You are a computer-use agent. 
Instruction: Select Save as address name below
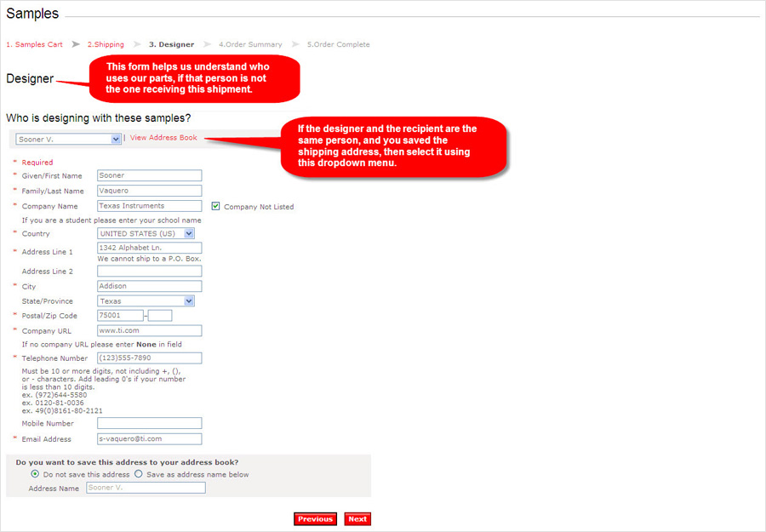pos(139,474)
